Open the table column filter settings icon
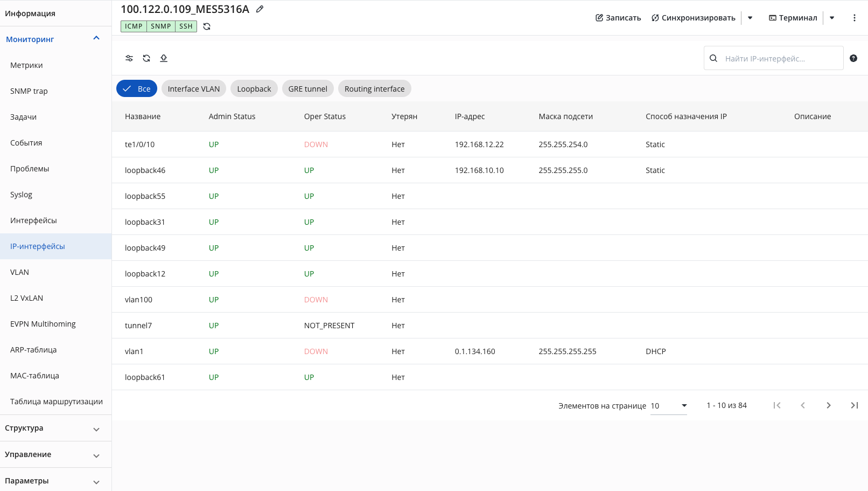This screenshot has width=868, height=491. 129,58
